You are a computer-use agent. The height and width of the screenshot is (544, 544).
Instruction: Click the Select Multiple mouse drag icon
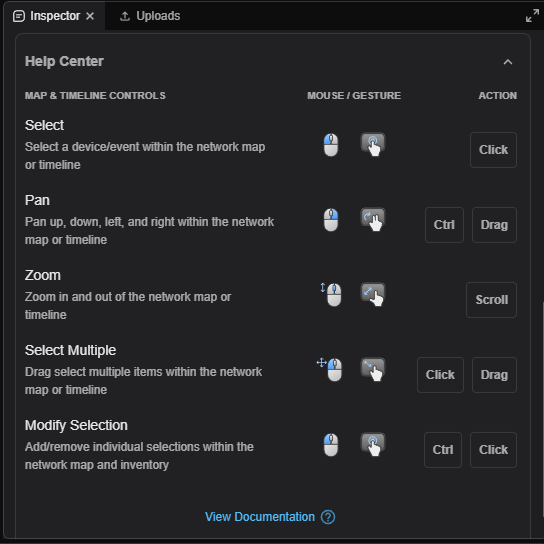(329, 369)
